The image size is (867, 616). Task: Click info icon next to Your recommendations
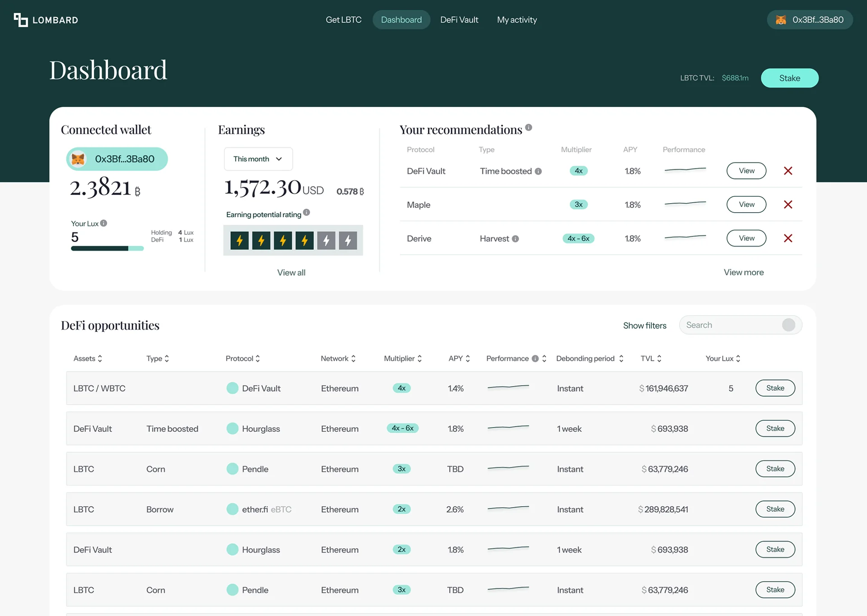tap(528, 127)
